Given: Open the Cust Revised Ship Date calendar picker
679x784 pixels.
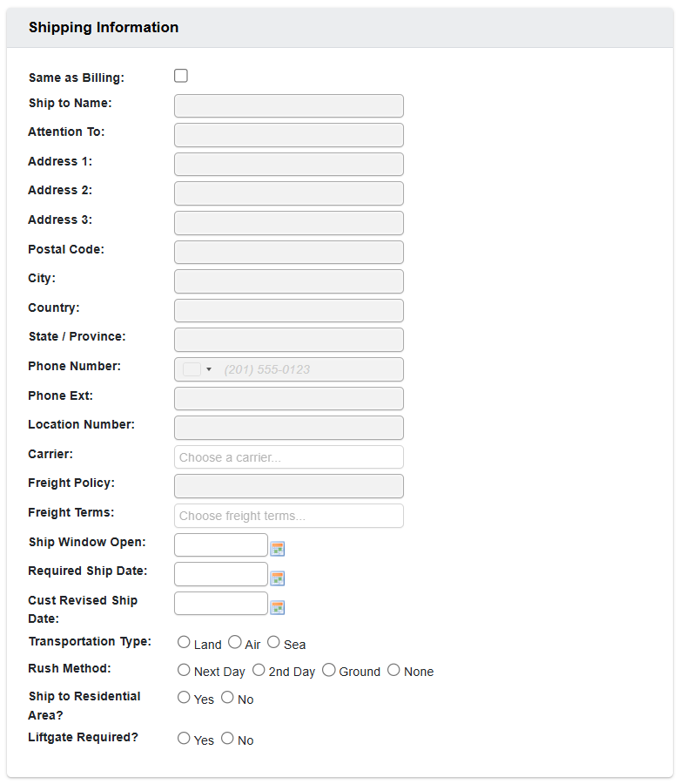Looking at the screenshot, I should coord(278,607).
